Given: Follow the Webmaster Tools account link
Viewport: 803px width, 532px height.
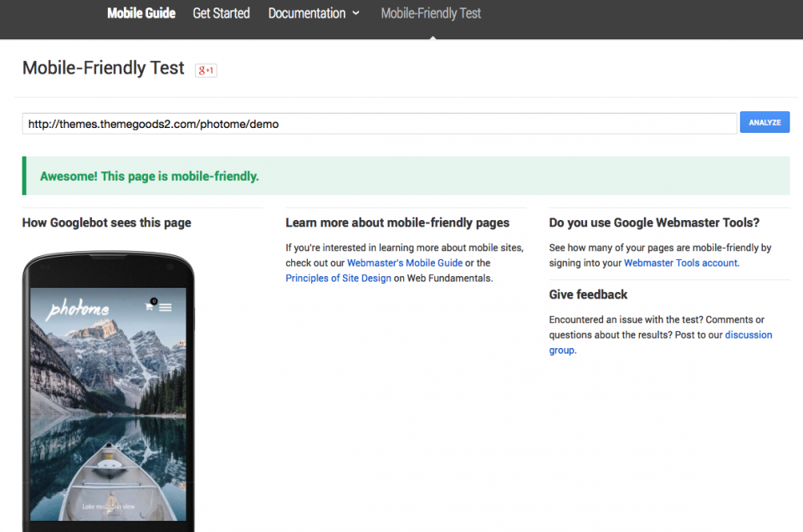Looking at the screenshot, I should point(681,263).
